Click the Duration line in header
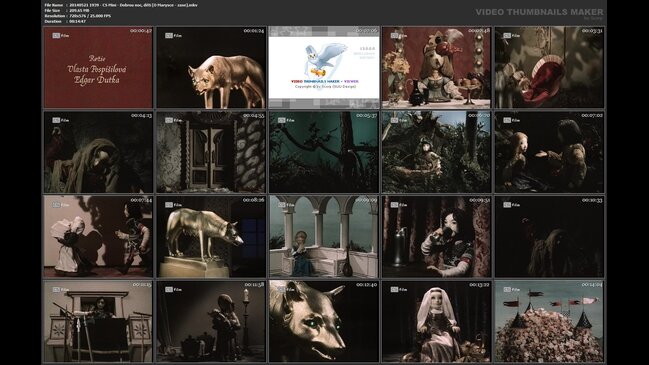Image resolution: width=649 pixels, height=365 pixels. coord(65,21)
